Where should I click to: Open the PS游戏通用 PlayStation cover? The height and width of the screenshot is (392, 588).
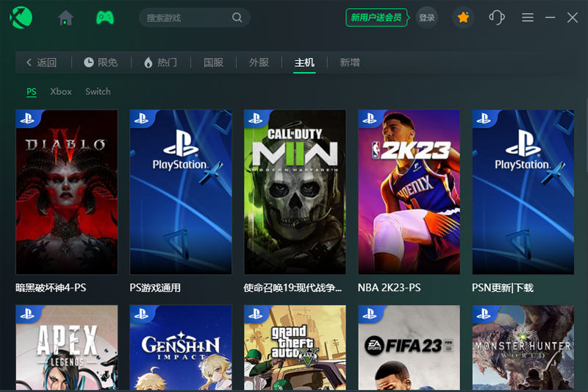[x=181, y=192]
